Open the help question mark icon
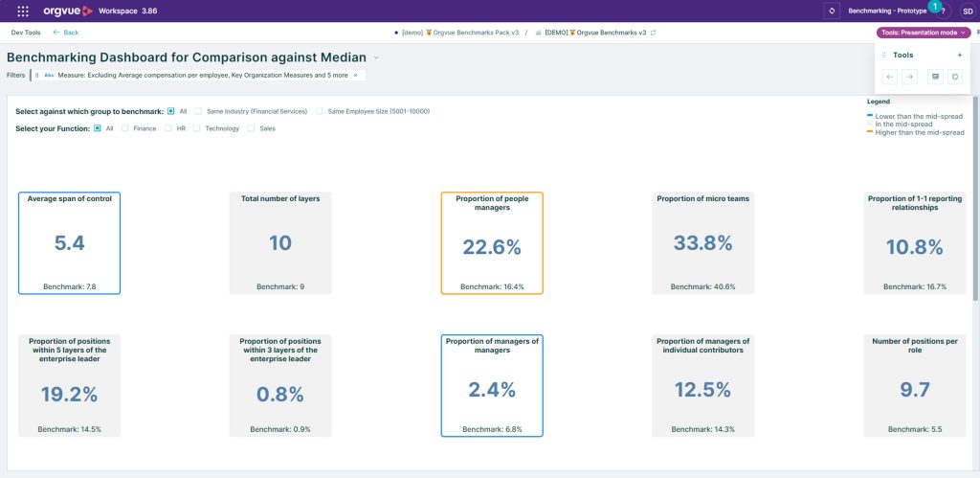Screen dimensions: 980x478 point(944,11)
